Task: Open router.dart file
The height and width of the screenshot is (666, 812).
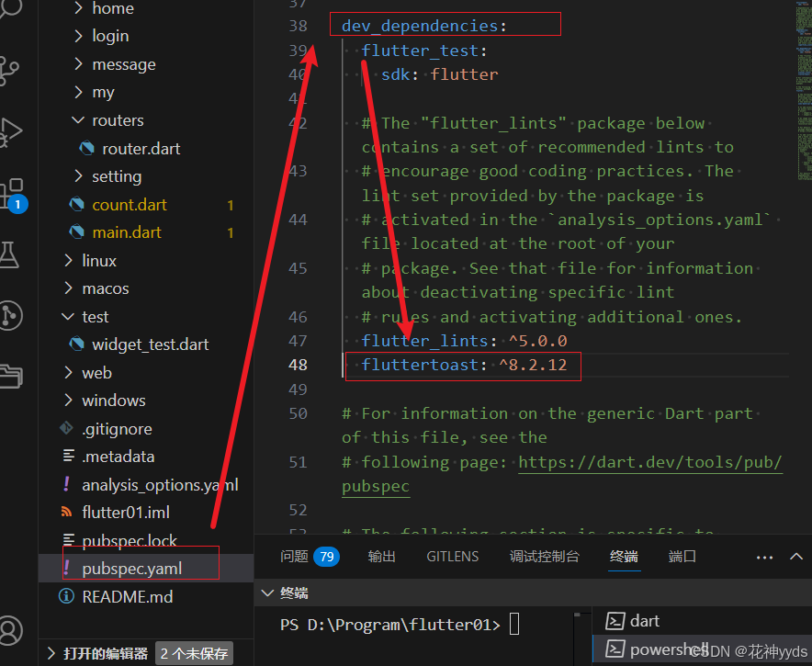Action: pos(141,149)
